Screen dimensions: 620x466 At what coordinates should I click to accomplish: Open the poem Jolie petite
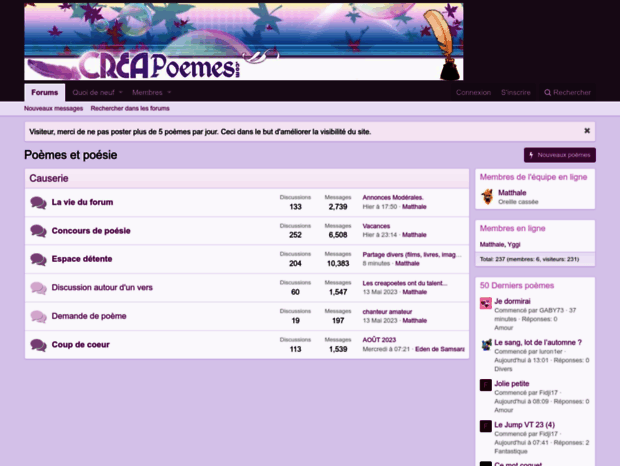512,383
